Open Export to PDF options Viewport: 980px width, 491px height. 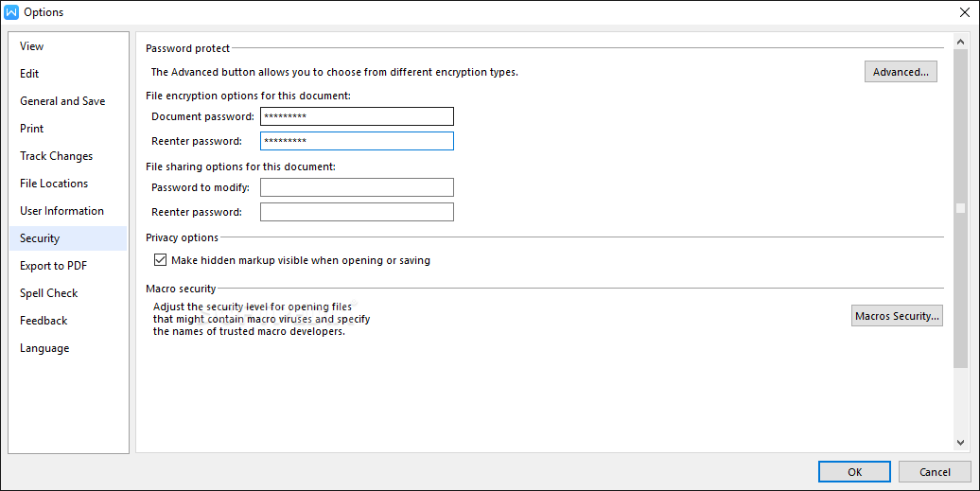click(x=67, y=266)
